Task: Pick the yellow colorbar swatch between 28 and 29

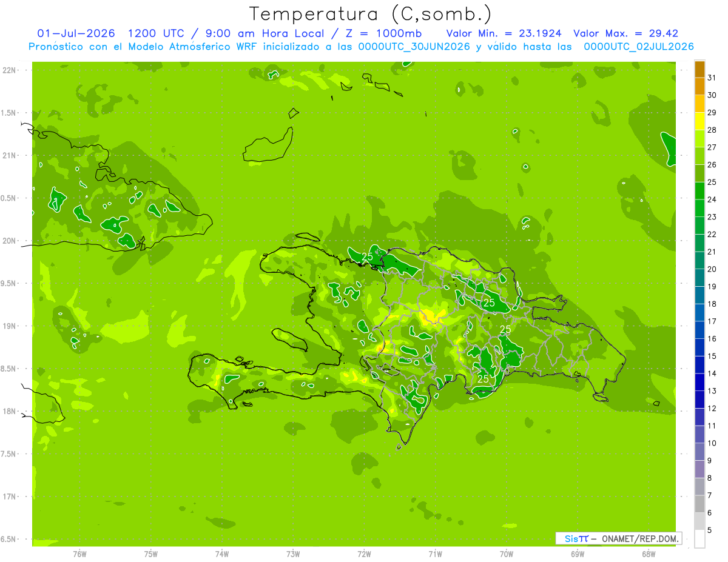Action: (x=699, y=121)
